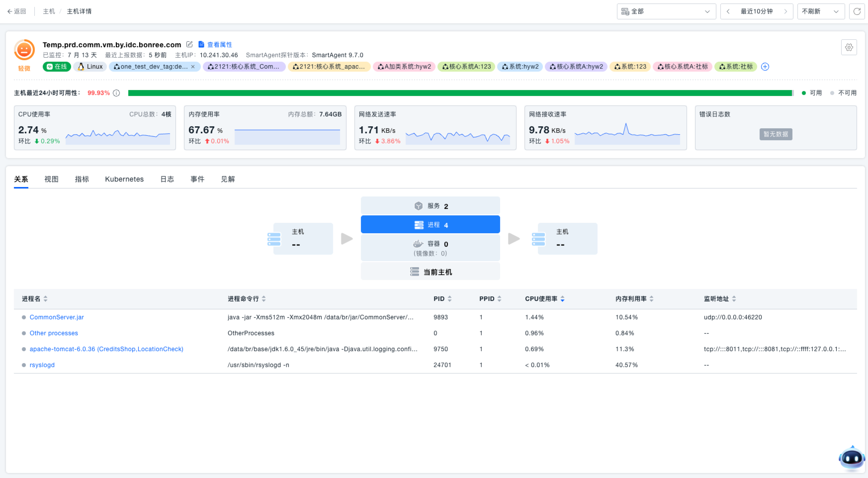The height and width of the screenshot is (478, 868).
Task: Remove the one_test_dev_tag tag
Action: (193, 67)
